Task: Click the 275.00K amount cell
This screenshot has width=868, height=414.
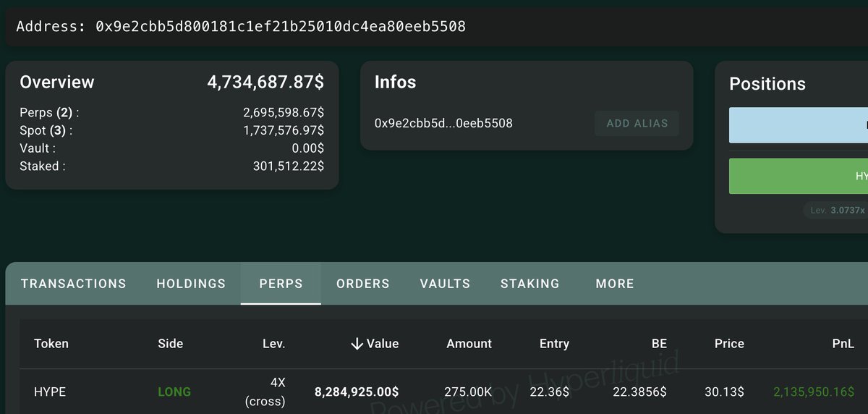Action: [x=468, y=392]
